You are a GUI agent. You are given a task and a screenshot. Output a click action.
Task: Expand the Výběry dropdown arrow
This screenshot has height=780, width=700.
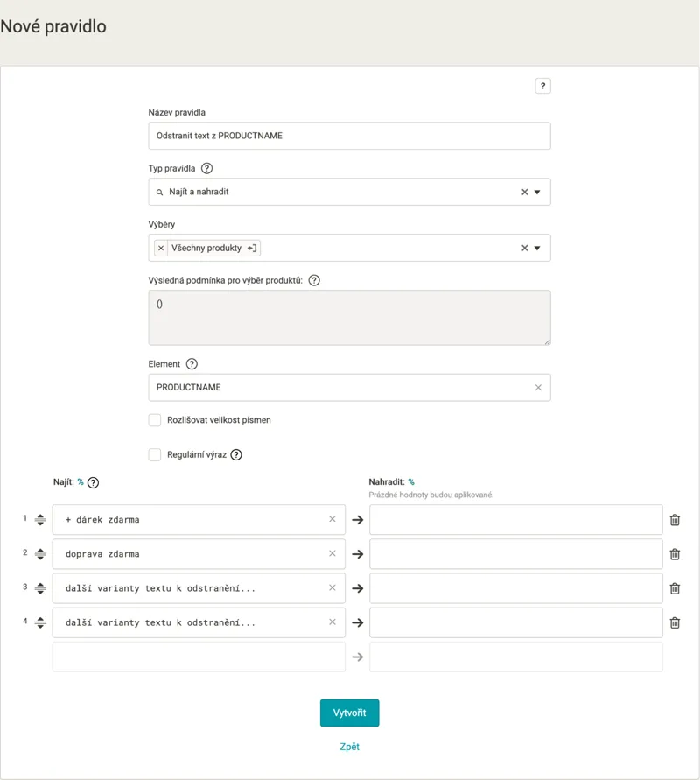(x=537, y=249)
